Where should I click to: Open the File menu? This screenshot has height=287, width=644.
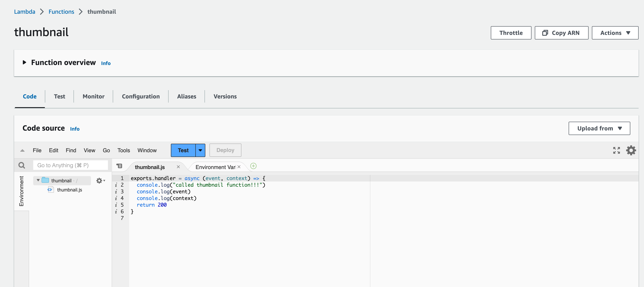(37, 150)
